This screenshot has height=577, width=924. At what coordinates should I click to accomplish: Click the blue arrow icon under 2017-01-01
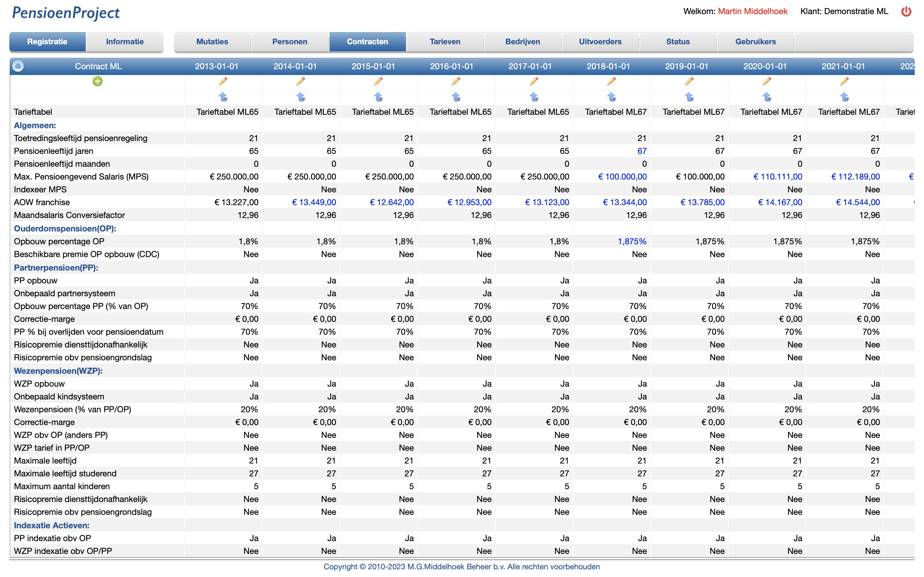pyautogui.click(x=534, y=97)
